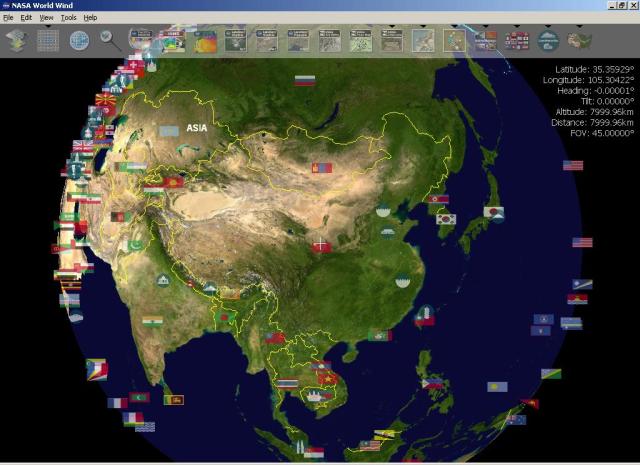
Task: Click the Longitude: 105.30422° readout
Action: 589,80
